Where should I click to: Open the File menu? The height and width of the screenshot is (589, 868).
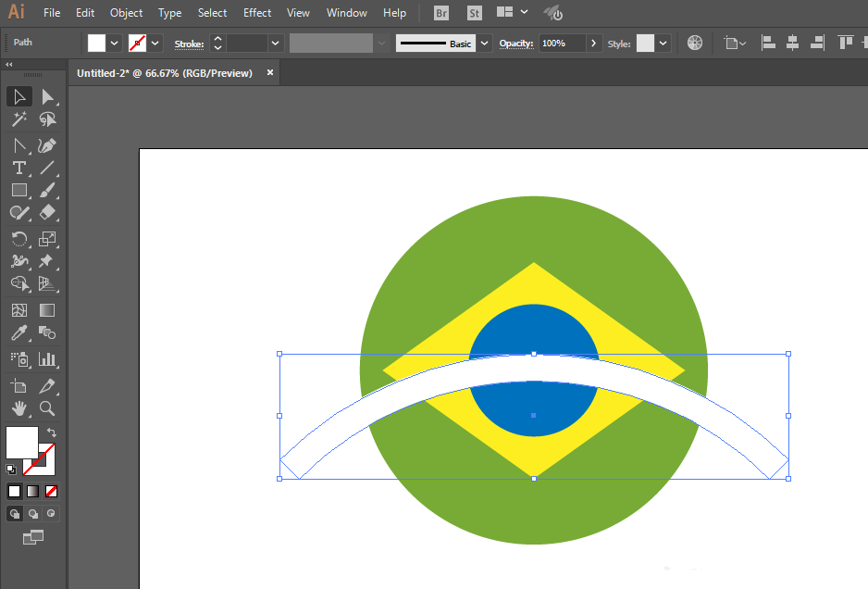click(52, 13)
